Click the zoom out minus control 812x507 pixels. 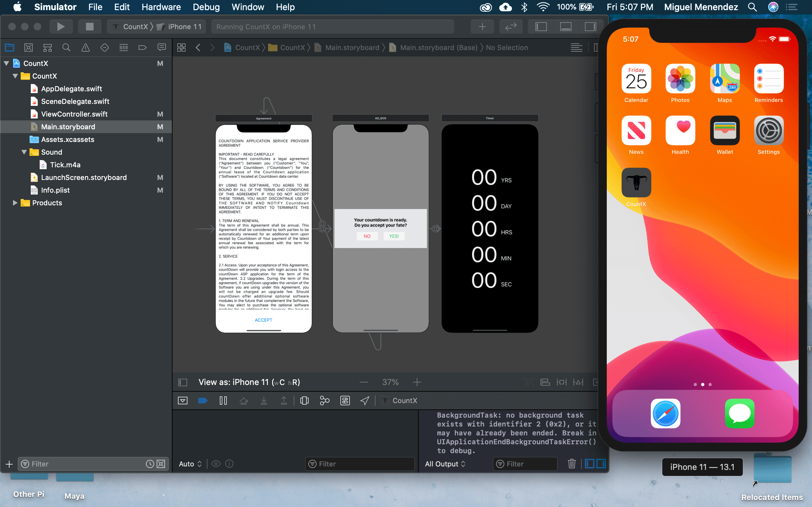(x=364, y=382)
